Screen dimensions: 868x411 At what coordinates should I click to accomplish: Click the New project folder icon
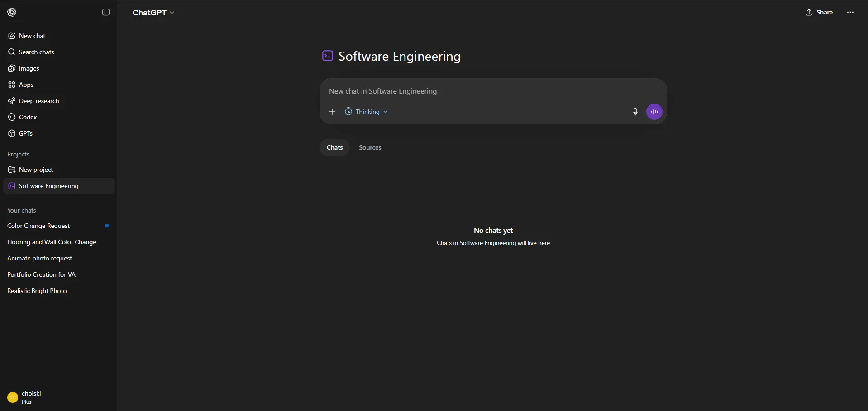[x=12, y=170]
